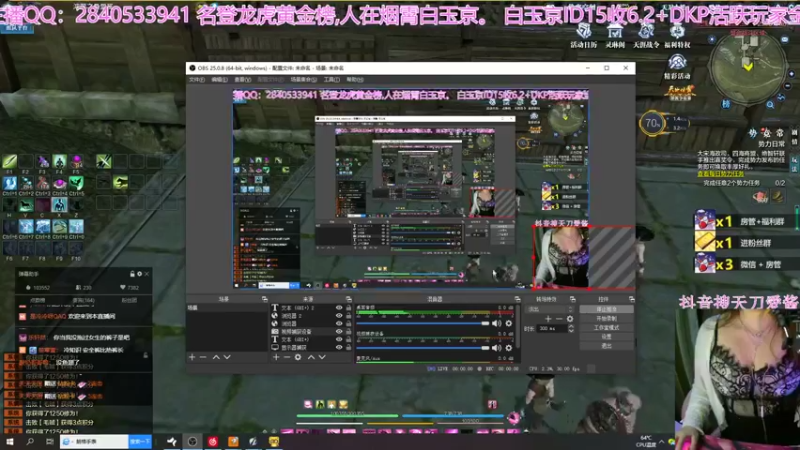The width and height of the screenshot is (800, 450).
Task: Add a new source with the Sources plus icon
Action: pos(276,357)
